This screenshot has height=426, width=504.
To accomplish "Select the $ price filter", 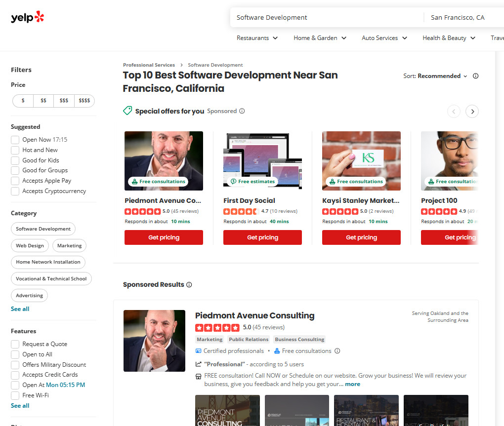I will coord(23,101).
